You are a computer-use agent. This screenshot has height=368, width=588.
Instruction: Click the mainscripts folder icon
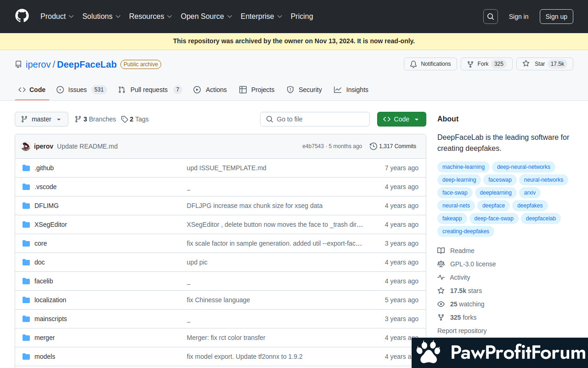coord(26,319)
